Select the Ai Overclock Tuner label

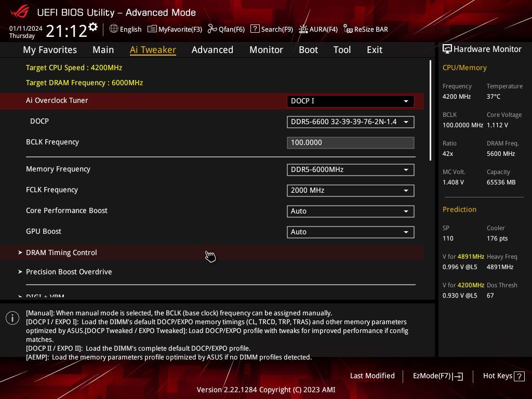point(57,100)
